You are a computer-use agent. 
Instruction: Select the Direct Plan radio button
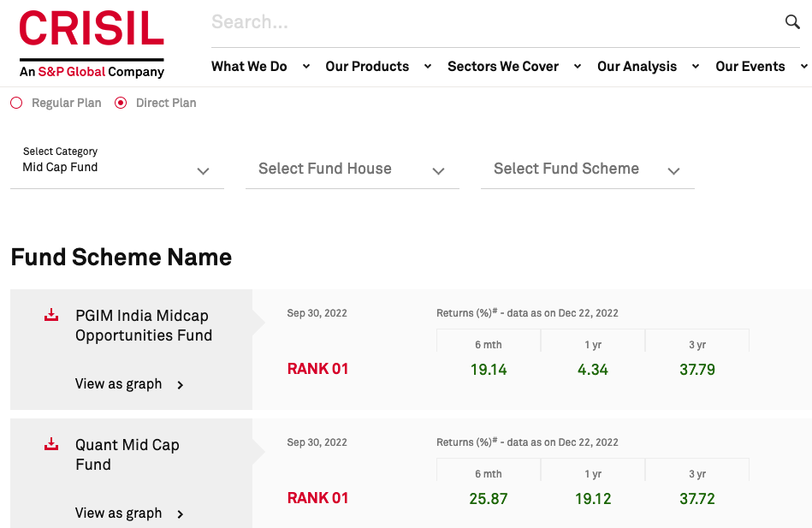(x=121, y=103)
